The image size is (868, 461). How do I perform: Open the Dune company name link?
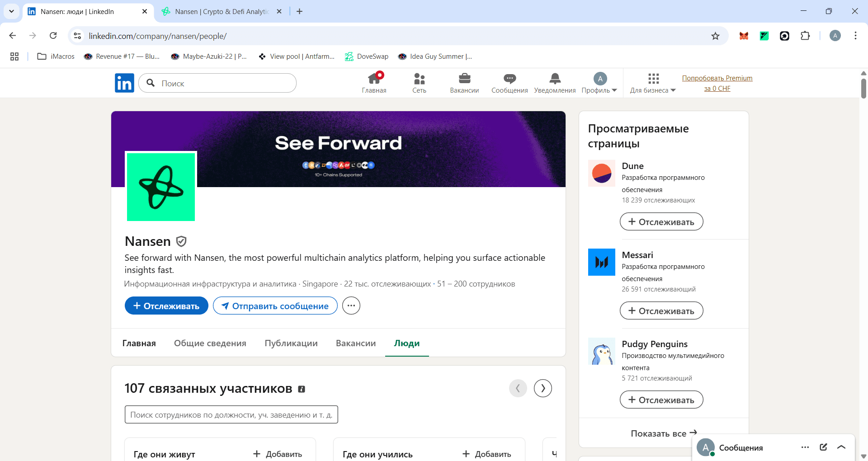point(633,166)
